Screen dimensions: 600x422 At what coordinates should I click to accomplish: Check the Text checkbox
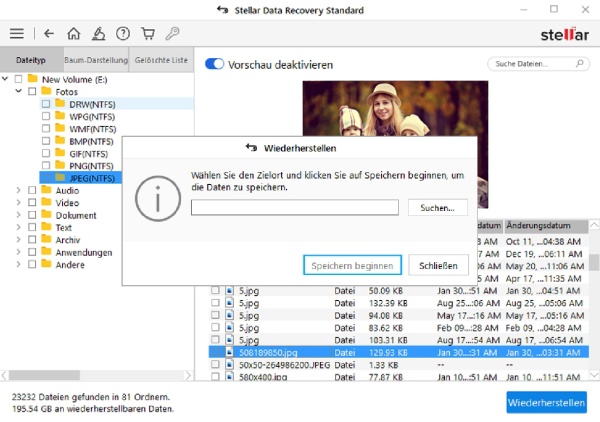tap(32, 227)
